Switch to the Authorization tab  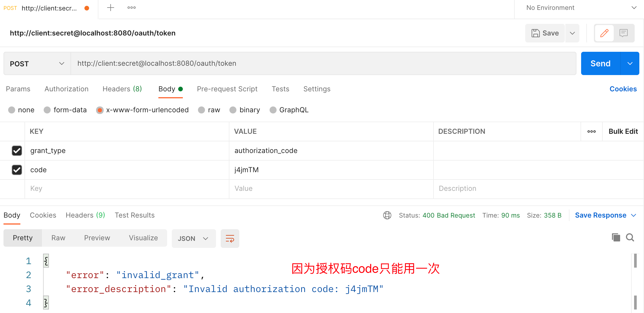click(x=66, y=89)
